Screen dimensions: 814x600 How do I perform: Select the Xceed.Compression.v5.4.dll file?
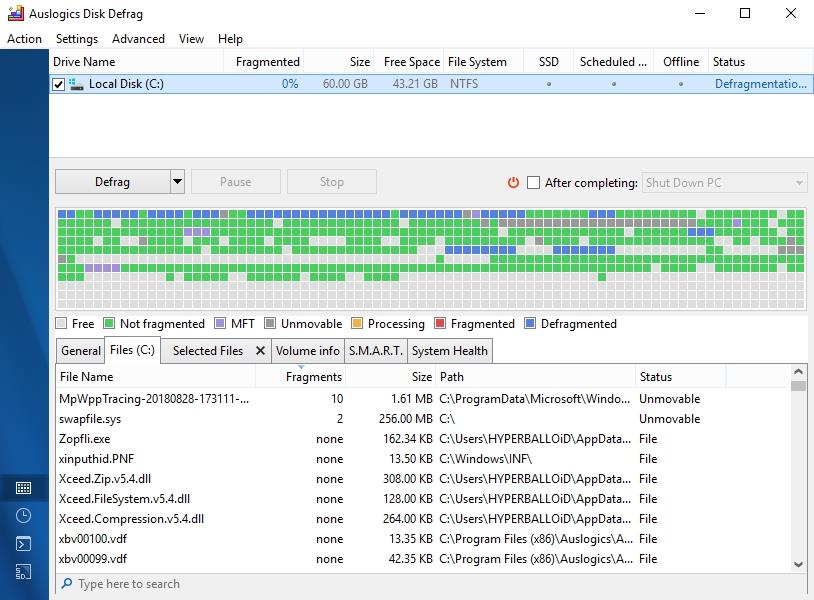click(x=423, y=519)
